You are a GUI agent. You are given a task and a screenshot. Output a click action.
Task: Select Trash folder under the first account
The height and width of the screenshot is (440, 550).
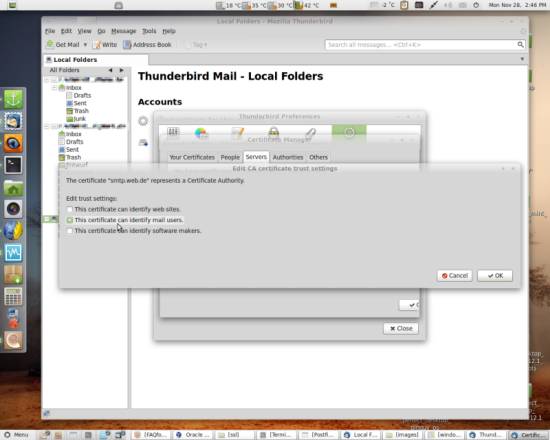pyautogui.click(x=78, y=111)
